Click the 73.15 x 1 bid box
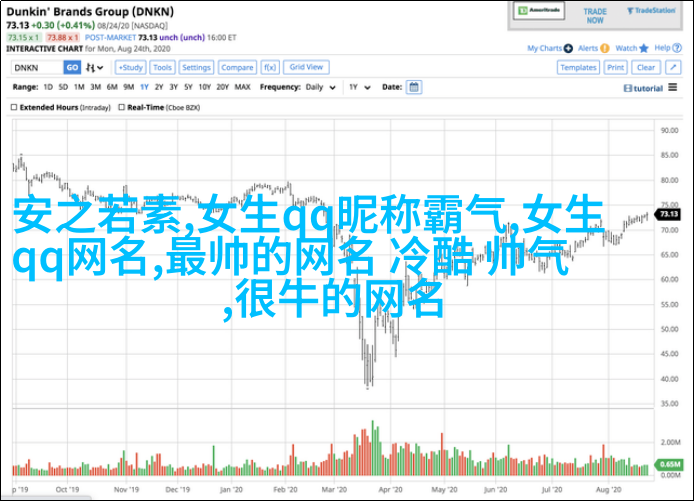Screen dimensions: 695x502 coord(24,38)
